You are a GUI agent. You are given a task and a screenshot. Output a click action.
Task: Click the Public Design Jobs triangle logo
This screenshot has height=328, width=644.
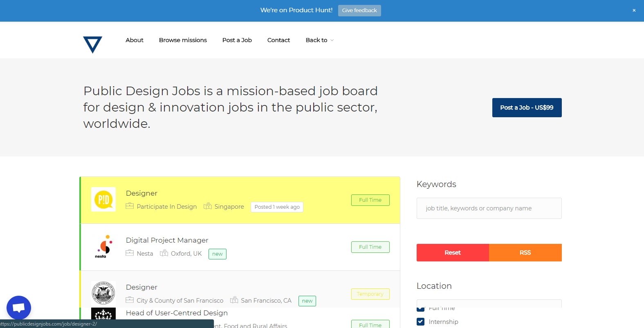pyautogui.click(x=93, y=45)
